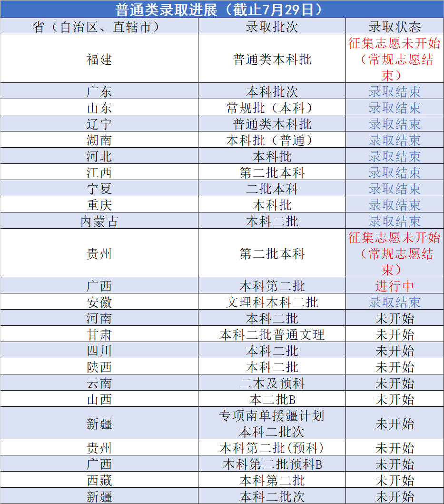Image resolution: width=444 pixels, height=504 pixels.
Task: Click the '甘肃' province cell
Action: coord(99,334)
